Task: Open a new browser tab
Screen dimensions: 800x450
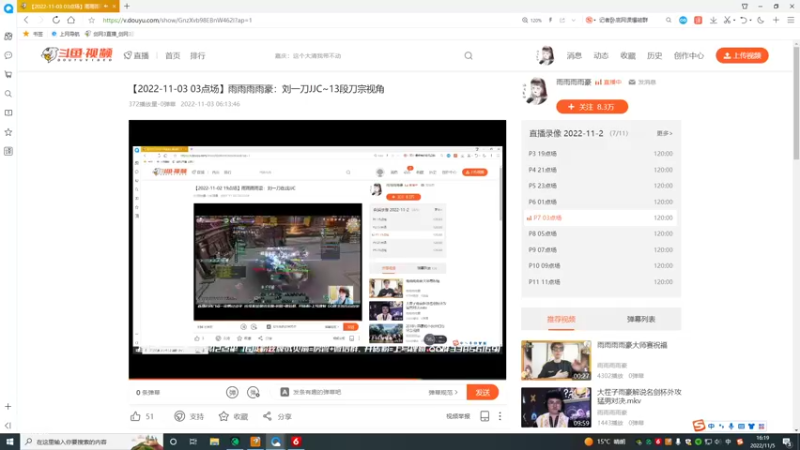Action: [x=127, y=6]
